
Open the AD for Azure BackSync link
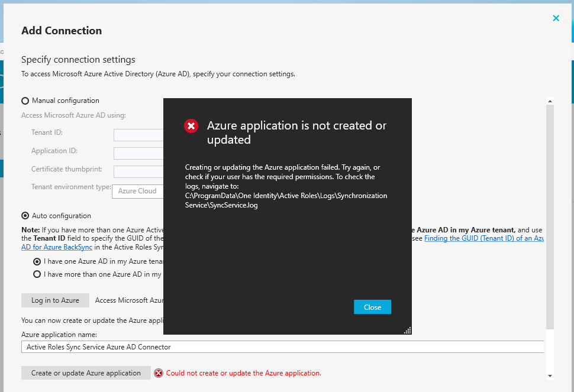56,247
